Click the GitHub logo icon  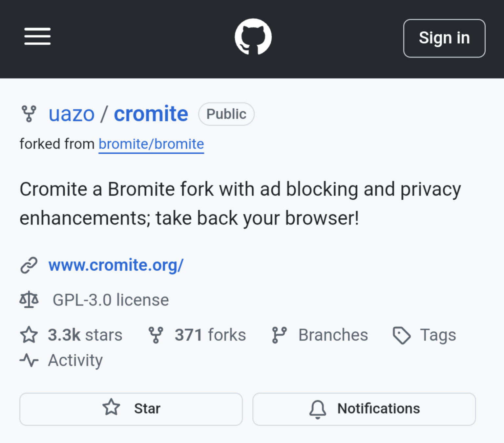click(253, 36)
